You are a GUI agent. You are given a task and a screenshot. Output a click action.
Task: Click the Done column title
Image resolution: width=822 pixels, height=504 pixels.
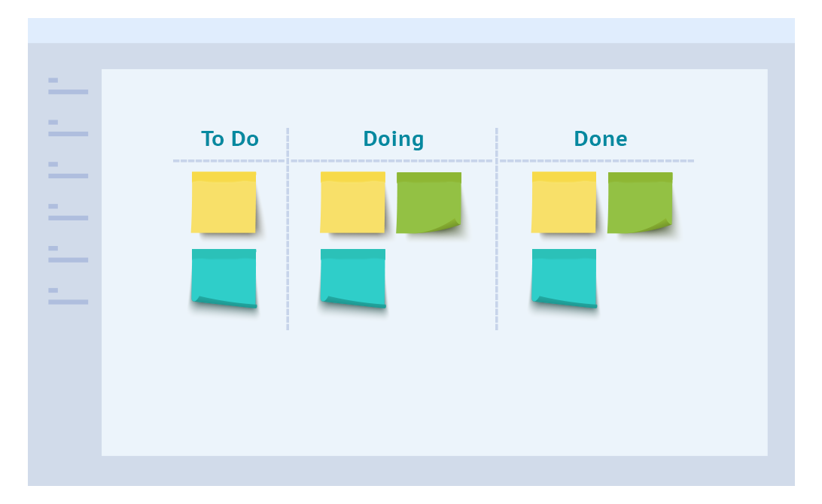(600, 139)
